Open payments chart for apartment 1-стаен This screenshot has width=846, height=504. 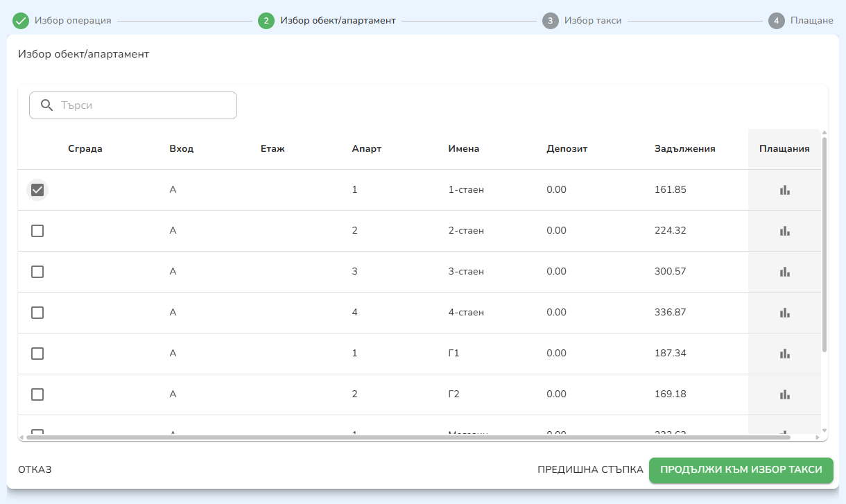pos(784,190)
